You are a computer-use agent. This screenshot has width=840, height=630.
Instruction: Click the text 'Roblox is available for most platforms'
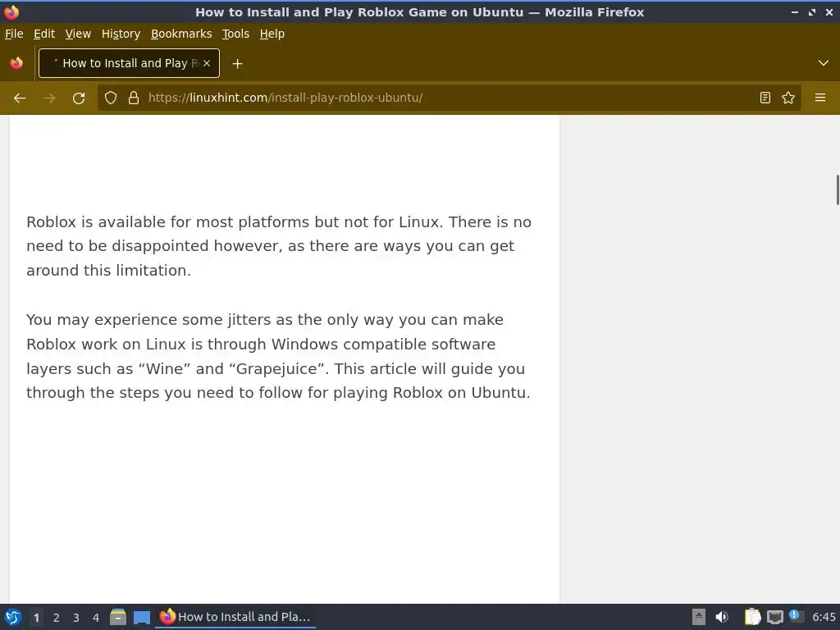pyautogui.click(x=167, y=221)
